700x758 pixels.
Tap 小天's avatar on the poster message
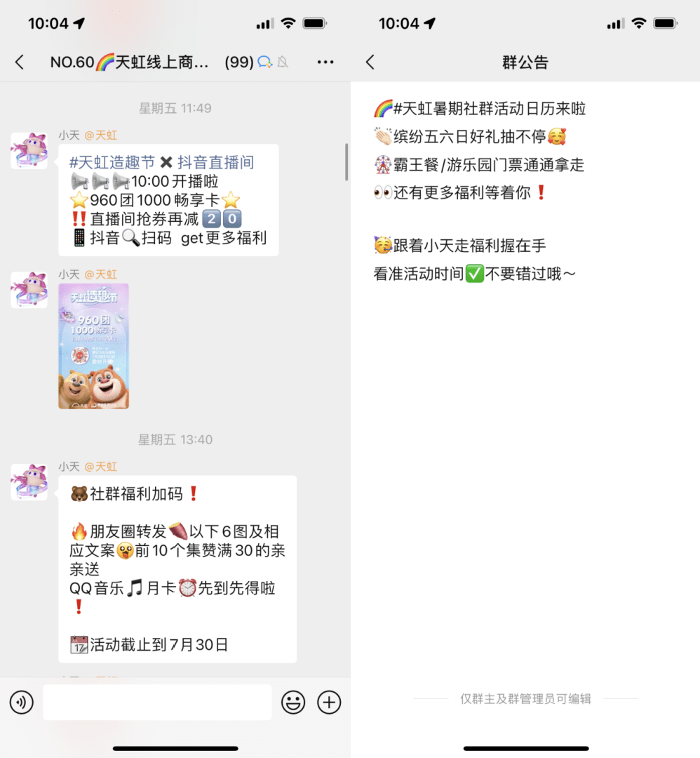(29, 290)
